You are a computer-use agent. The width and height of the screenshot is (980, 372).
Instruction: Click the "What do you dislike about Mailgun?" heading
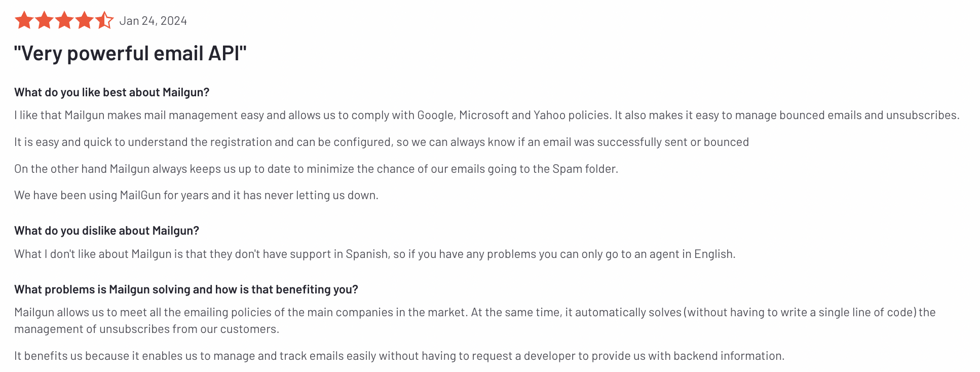tap(106, 231)
